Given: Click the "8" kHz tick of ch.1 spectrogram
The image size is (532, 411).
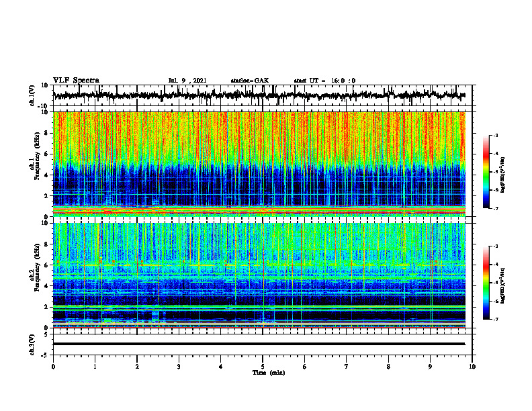Looking at the screenshot, I should 47,133.
